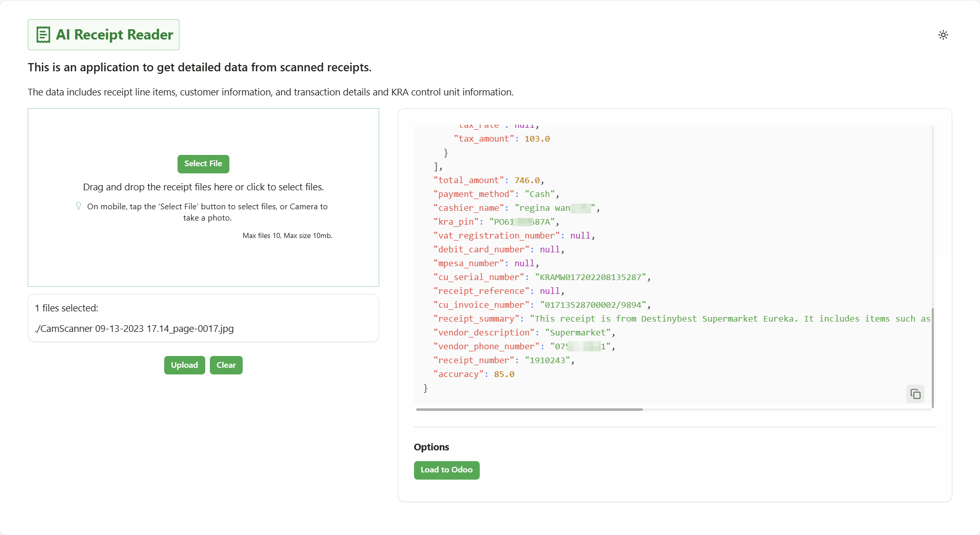Click the accuracy value 85.0
Image resolution: width=980 pixels, height=535 pixels.
504,374
